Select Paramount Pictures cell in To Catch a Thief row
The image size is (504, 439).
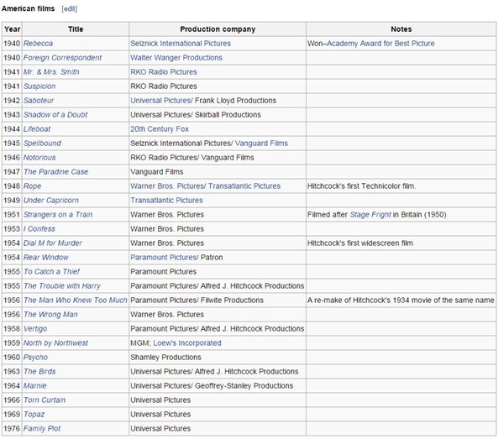[218, 272]
